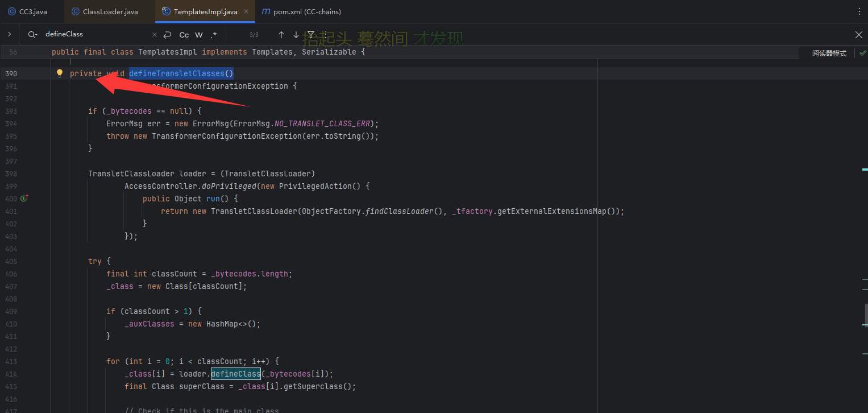
Task: Open the search filter funnel options
Action: [x=311, y=35]
